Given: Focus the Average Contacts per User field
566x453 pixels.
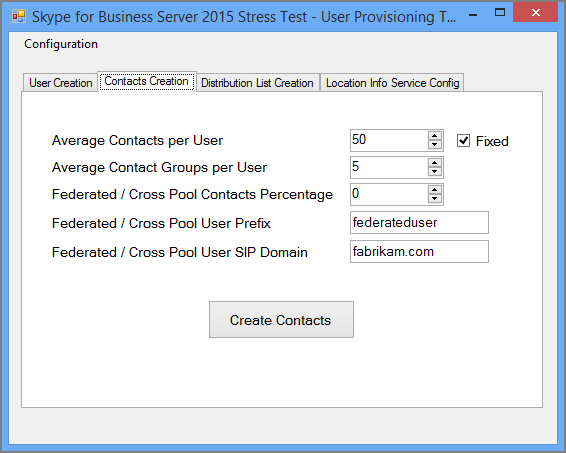Looking at the screenshot, I should point(389,140).
